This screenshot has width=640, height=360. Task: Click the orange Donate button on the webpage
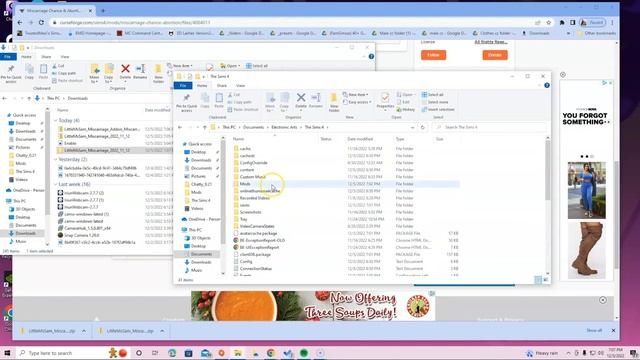pos(495,55)
